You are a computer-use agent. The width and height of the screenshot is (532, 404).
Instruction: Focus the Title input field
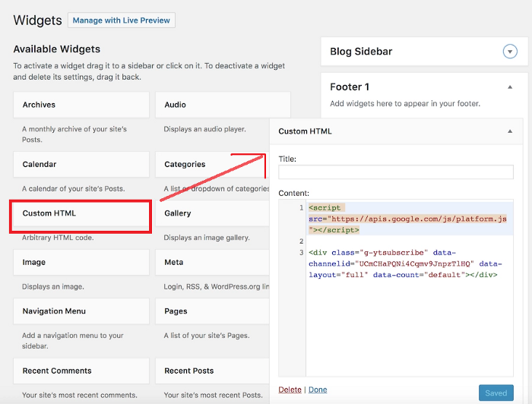coord(396,172)
